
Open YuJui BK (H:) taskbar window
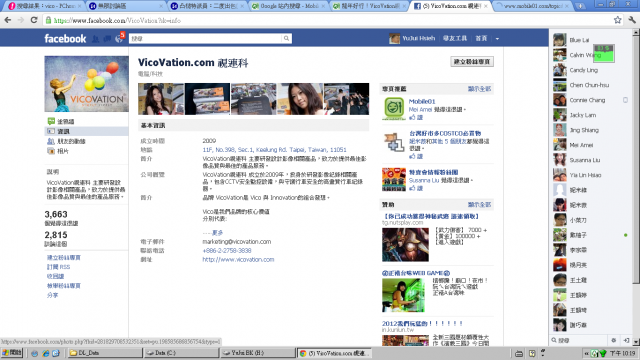[x=258, y=353]
